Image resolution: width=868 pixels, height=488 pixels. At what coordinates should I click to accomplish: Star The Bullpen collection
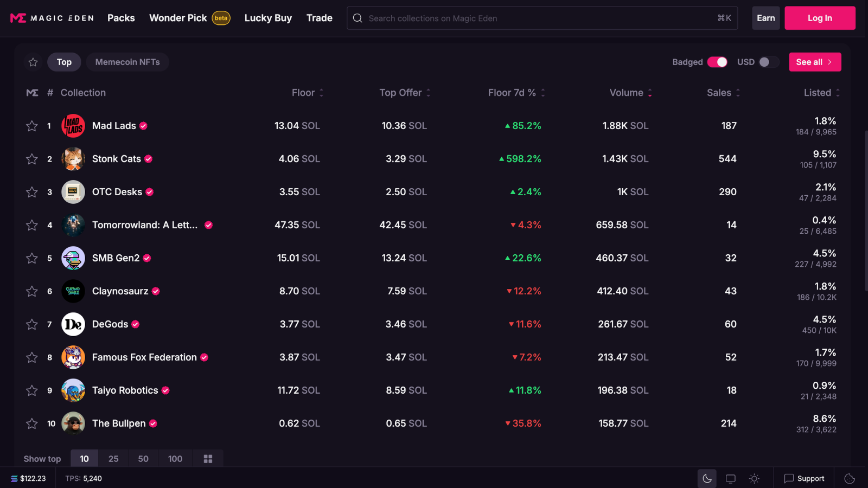point(32,423)
